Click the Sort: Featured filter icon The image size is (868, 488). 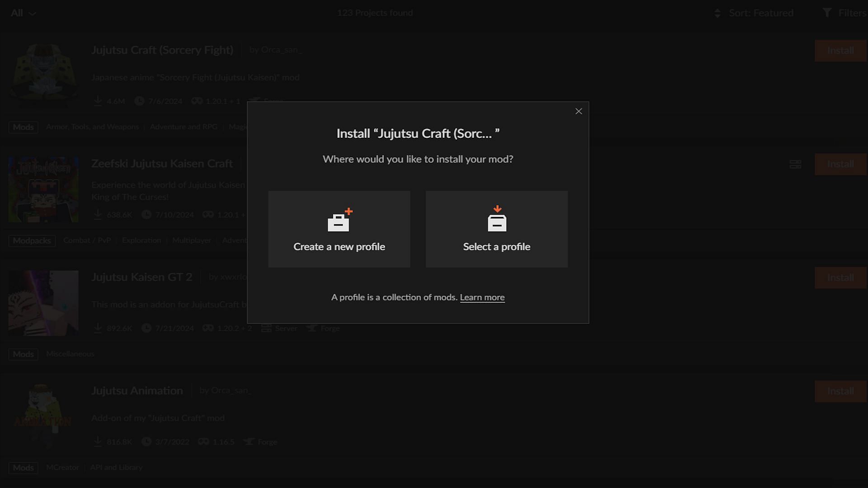717,13
